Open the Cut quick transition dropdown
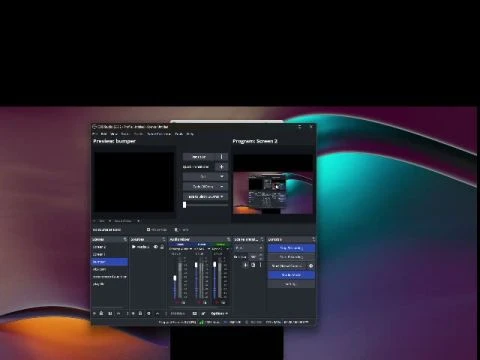 tap(205, 177)
